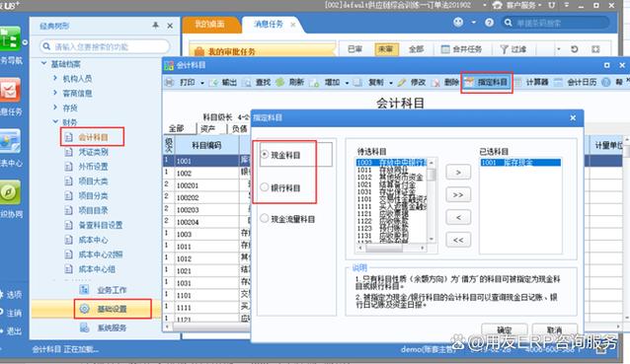This screenshot has width=630, height=364.
Task: Collapse the 财务 tree node
Action: [55, 121]
